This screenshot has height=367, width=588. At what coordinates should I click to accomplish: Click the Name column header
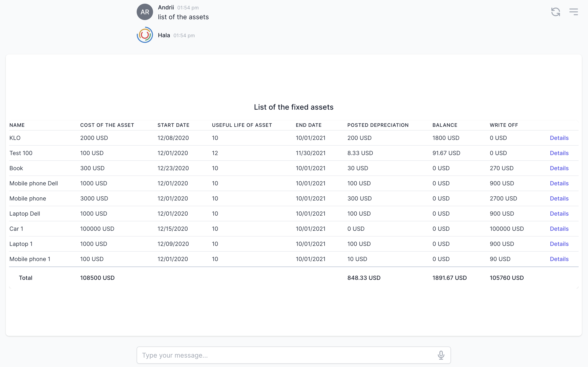(x=17, y=125)
